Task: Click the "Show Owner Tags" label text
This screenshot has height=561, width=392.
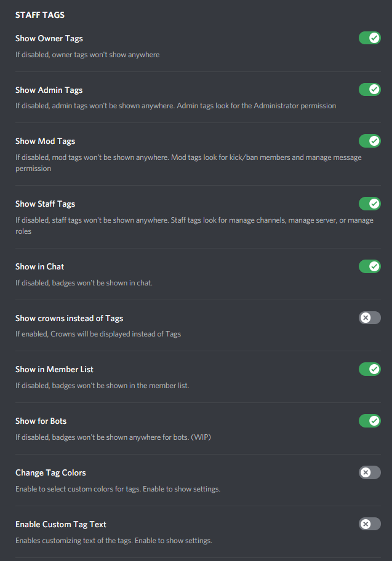Action: coord(49,38)
